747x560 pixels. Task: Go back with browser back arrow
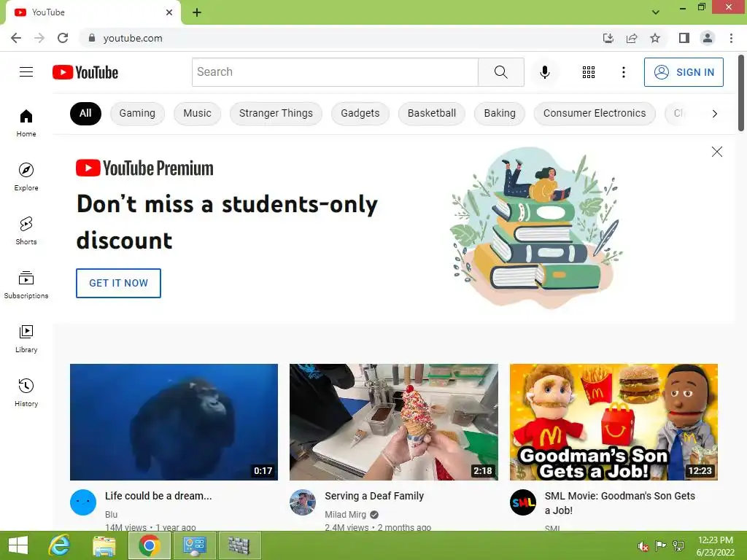(16, 38)
